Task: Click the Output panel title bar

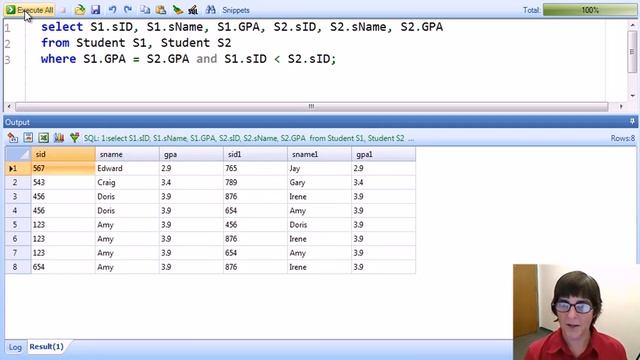Action: pos(320,122)
